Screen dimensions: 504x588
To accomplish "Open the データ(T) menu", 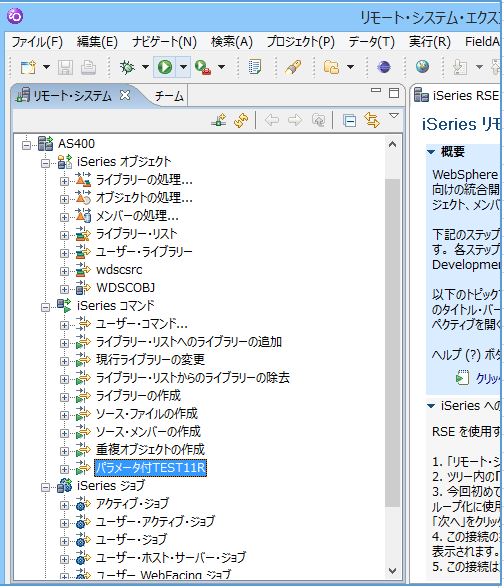I will [x=372, y=42].
